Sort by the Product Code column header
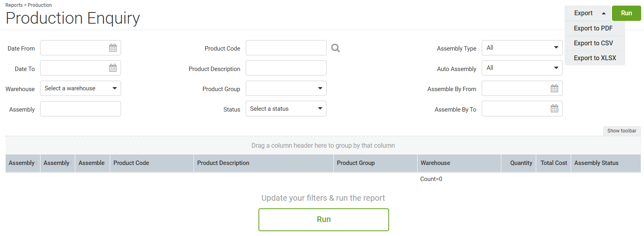644x236 pixels. [131, 163]
